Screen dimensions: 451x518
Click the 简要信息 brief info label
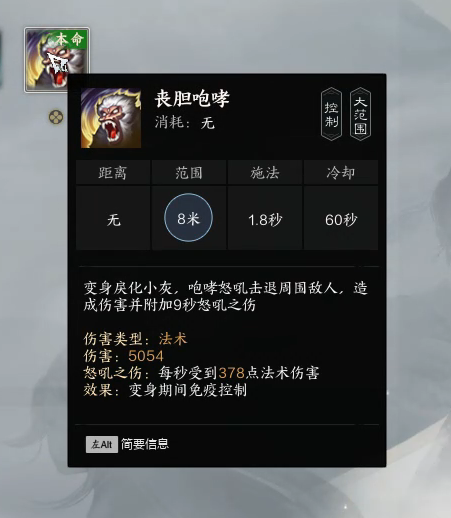145,444
